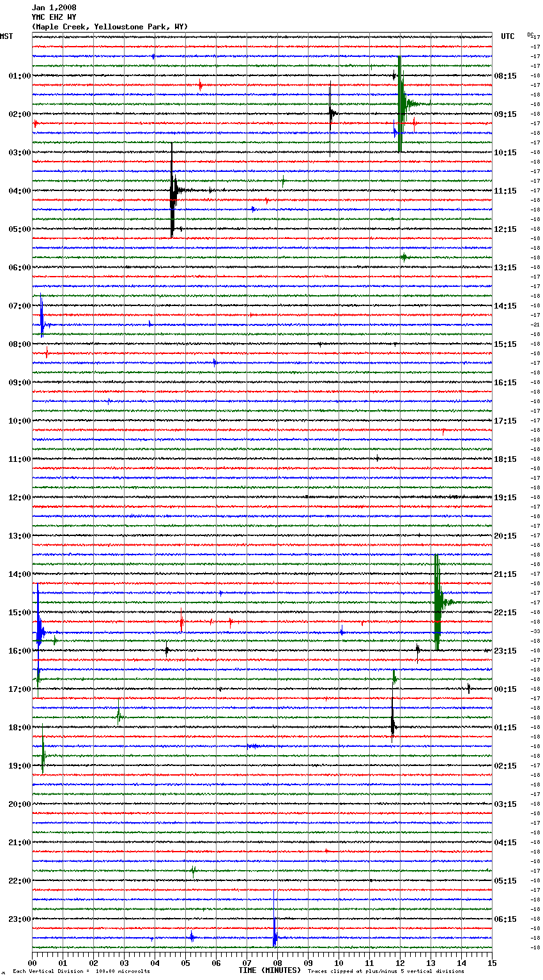
Task: Select the 07:00 MST time label
Action: click(20, 306)
